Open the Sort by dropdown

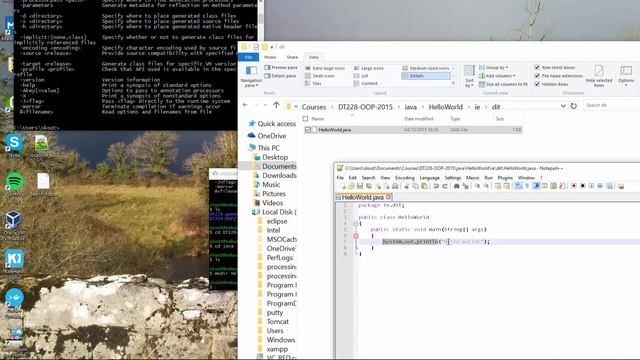469,77
